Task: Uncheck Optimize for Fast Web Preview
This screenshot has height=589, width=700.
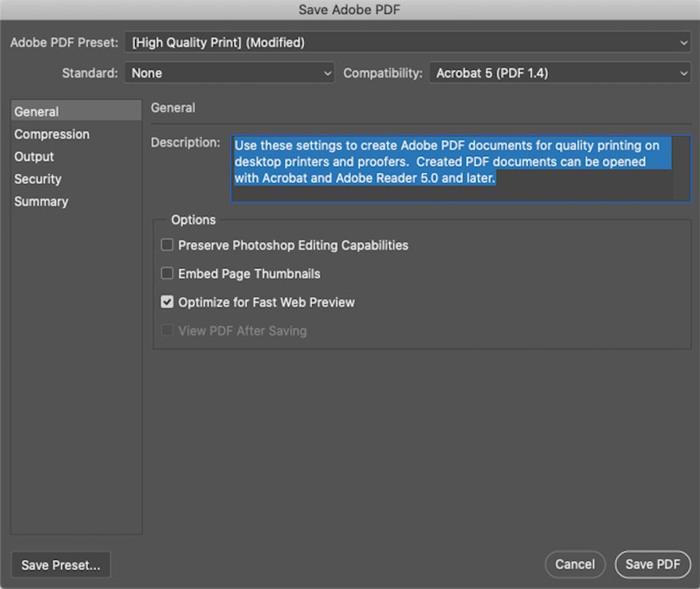Action: coord(167,302)
